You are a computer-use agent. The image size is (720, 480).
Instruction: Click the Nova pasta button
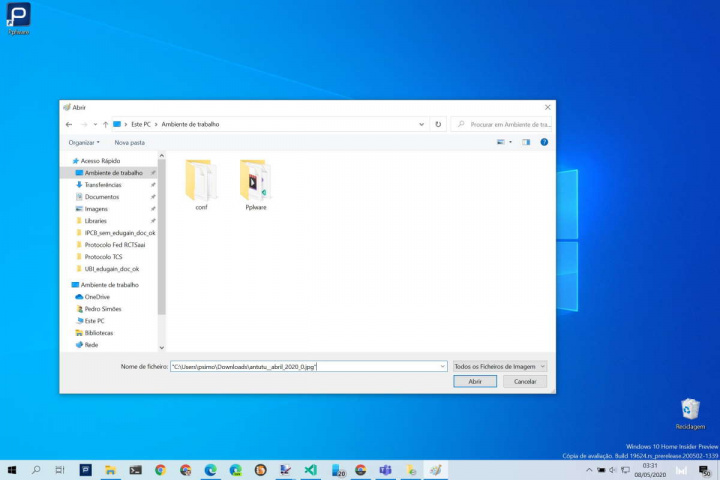tap(129, 143)
